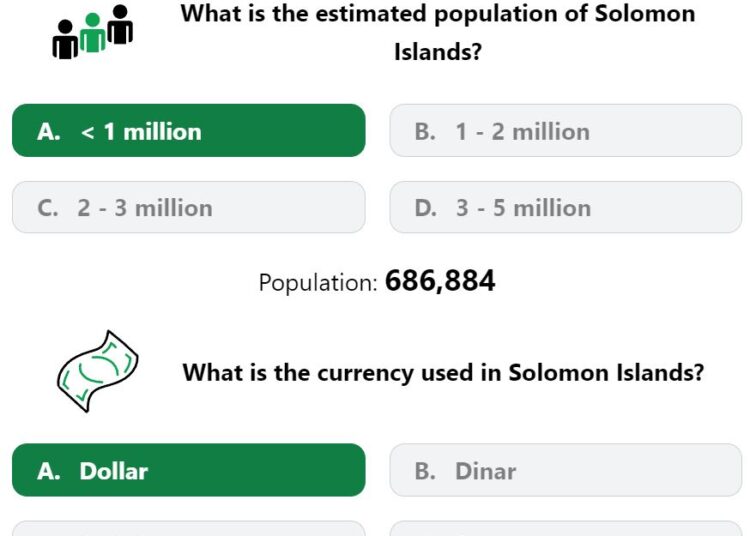This screenshot has height=536, width=750.
Task: Click the cut-off option below Dinar
Action: 566,528
